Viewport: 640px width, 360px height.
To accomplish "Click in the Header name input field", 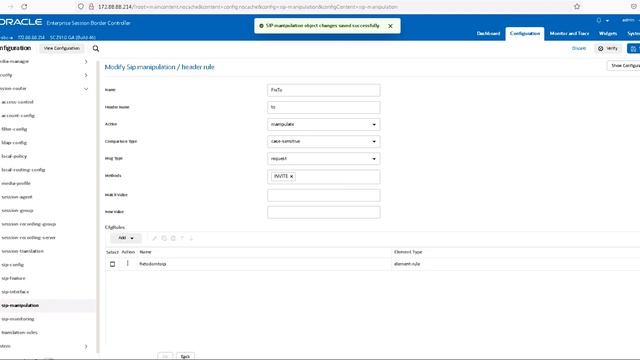I will point(324,107).
